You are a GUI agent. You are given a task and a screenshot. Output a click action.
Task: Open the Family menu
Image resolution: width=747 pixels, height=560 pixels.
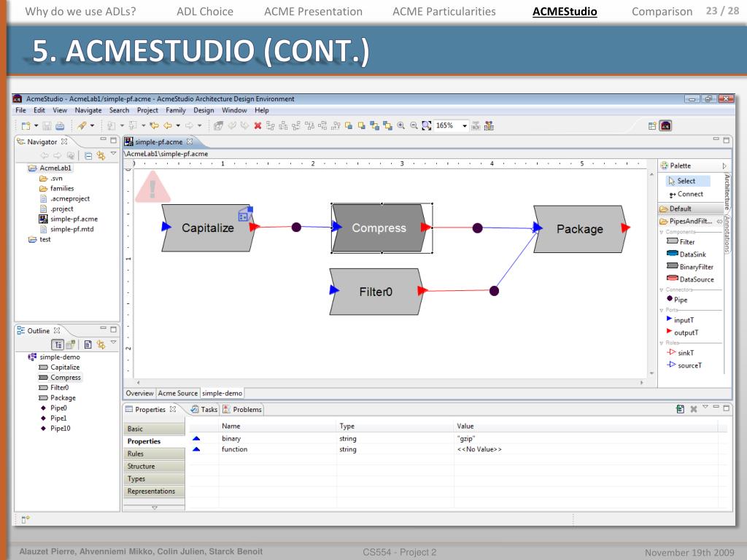click(176, 110)
